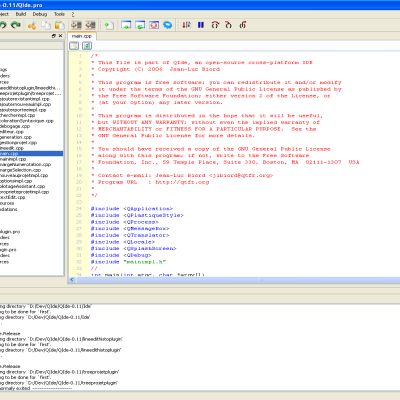Click the Copy documents icon
Image resolution: width=400 pixels, height=400 pixels.
tap(46, 25)
